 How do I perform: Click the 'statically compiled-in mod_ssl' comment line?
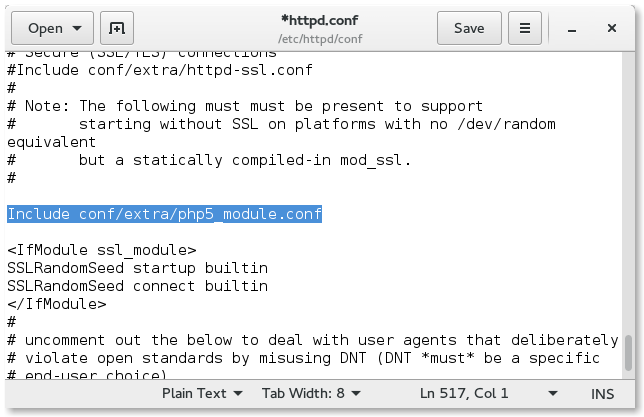[x=209, y=160]
